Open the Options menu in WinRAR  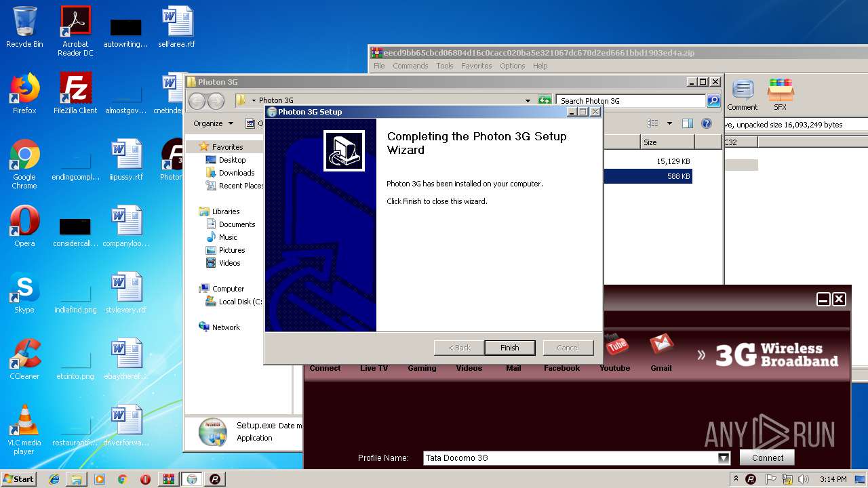[513, 66]
